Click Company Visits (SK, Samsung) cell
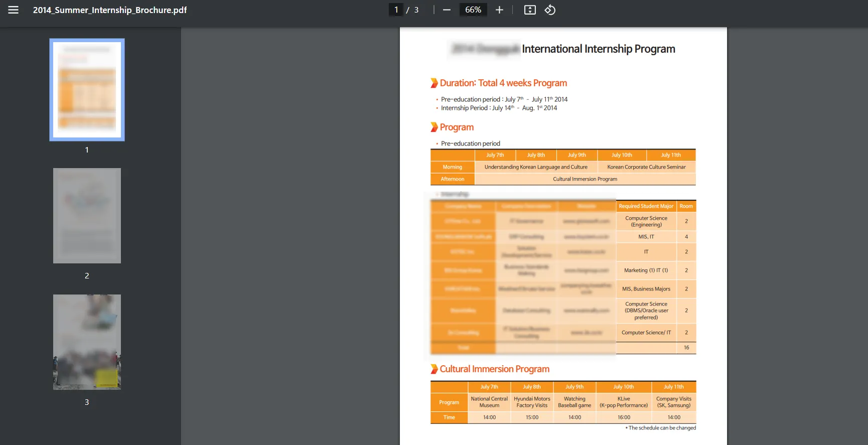Image resolution: width=868 pixels, height=445 pixels. (674, 402)
